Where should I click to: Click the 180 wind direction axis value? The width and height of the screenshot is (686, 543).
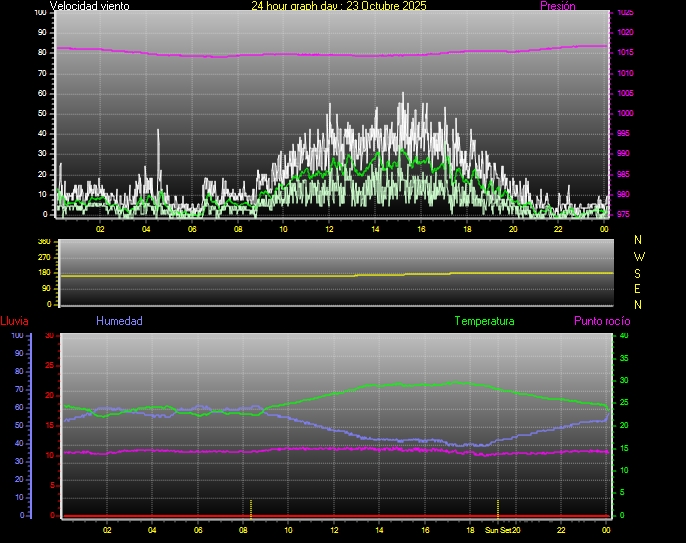[43, 274]
